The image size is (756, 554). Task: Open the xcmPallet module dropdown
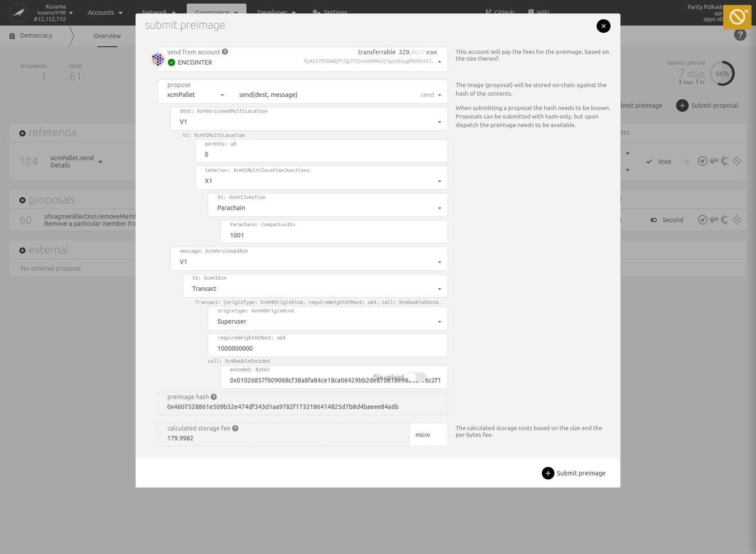pyautogui.click(x=195, y=95)
